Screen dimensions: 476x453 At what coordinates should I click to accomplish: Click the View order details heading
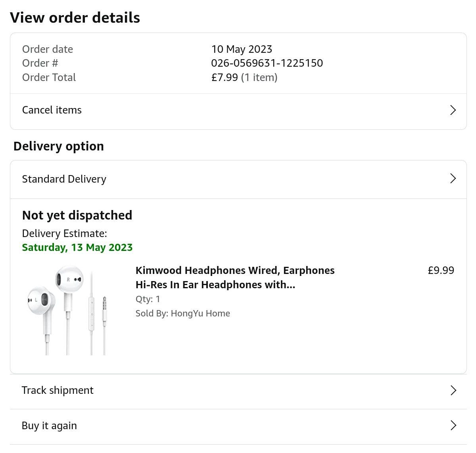click(75, 18)
